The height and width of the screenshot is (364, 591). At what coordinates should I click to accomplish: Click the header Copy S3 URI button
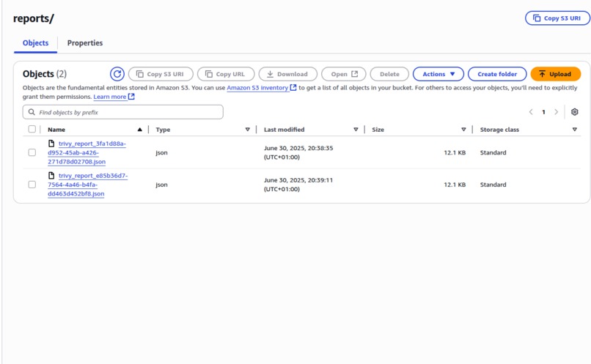557,18
